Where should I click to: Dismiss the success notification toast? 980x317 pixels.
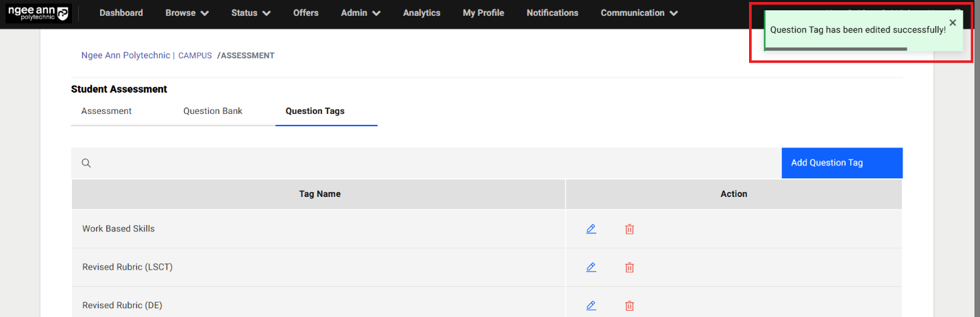coord(953,23)
